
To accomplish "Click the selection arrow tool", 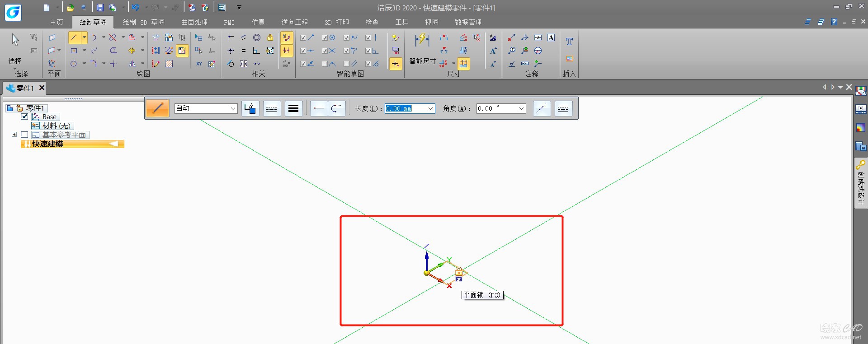I will click(15, 40).
